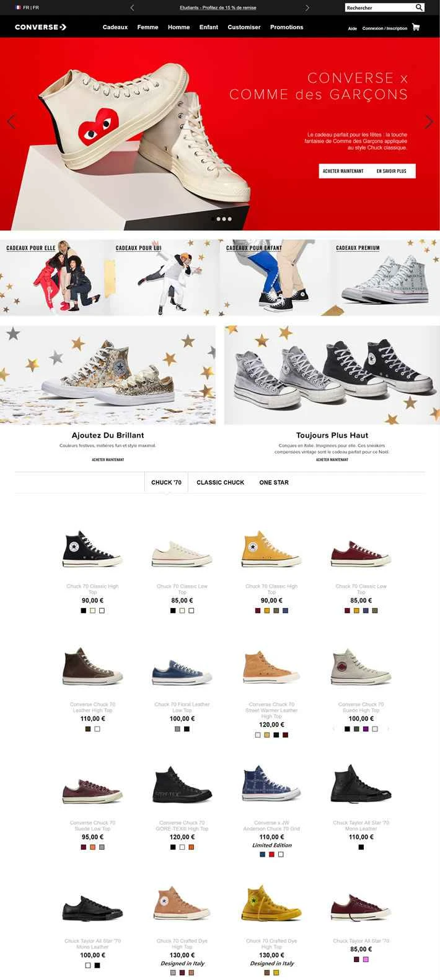Image resolution: width=440 pixels, height=980 pixels.
Task: Click the En Savoir Plus button
Action: pyautogui.click(x=392, y=171)
